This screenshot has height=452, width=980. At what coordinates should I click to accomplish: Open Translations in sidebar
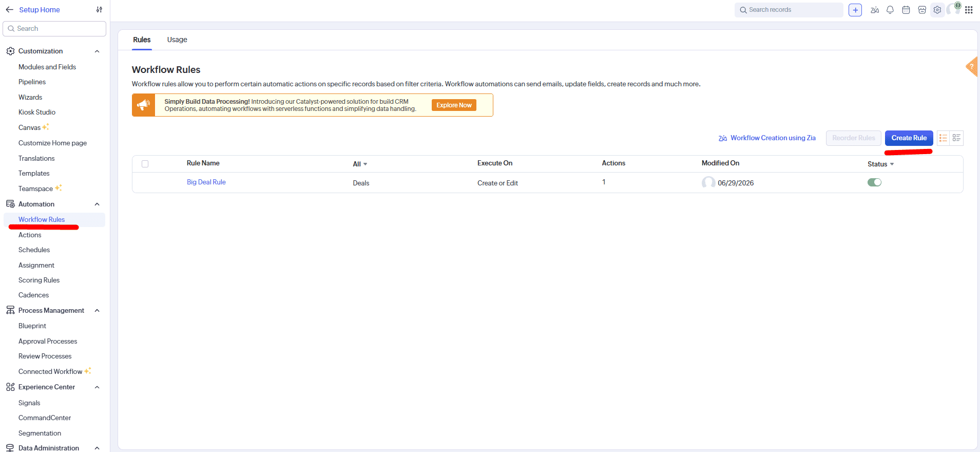tap(36, 158)
